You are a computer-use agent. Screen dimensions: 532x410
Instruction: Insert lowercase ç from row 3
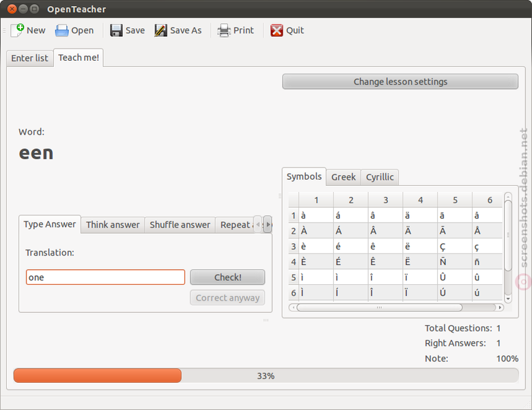pyautogui.click(x=488, y=247)
